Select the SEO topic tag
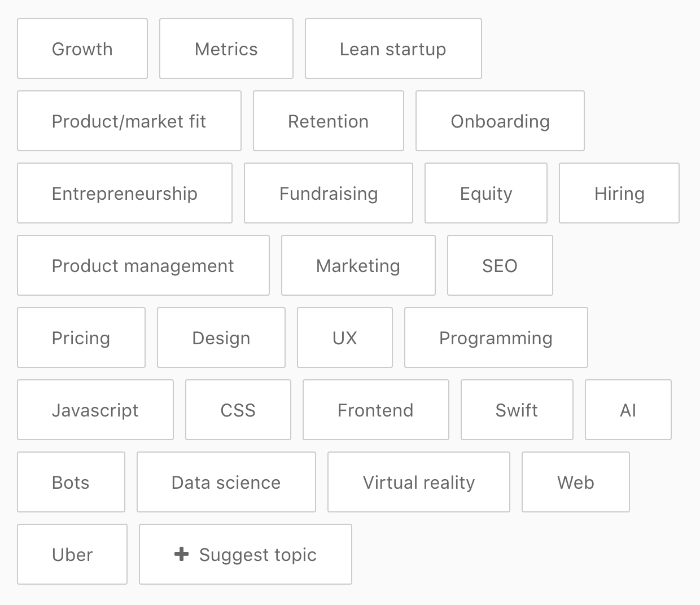This screenshot has height=605, width=700. point(500,266)
